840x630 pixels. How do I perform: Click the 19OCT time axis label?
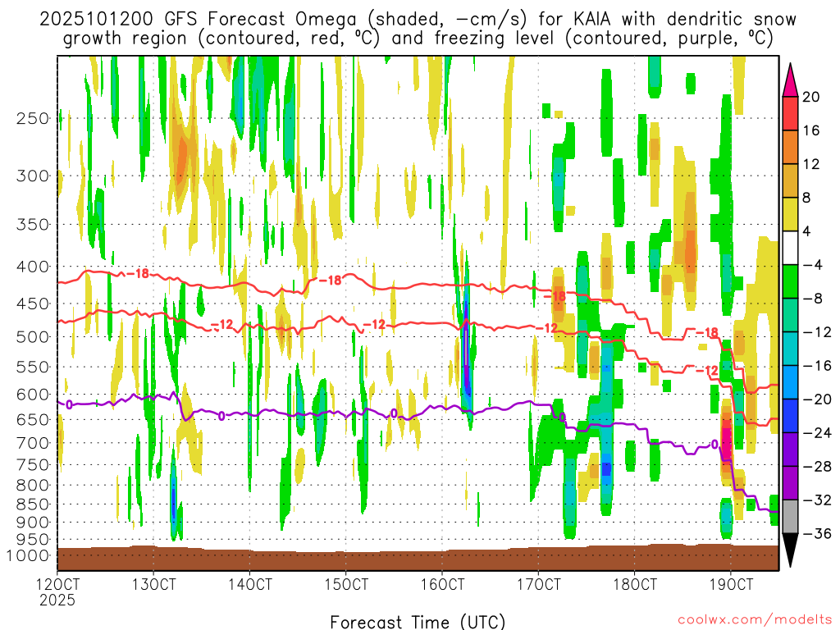click(731, 584)
